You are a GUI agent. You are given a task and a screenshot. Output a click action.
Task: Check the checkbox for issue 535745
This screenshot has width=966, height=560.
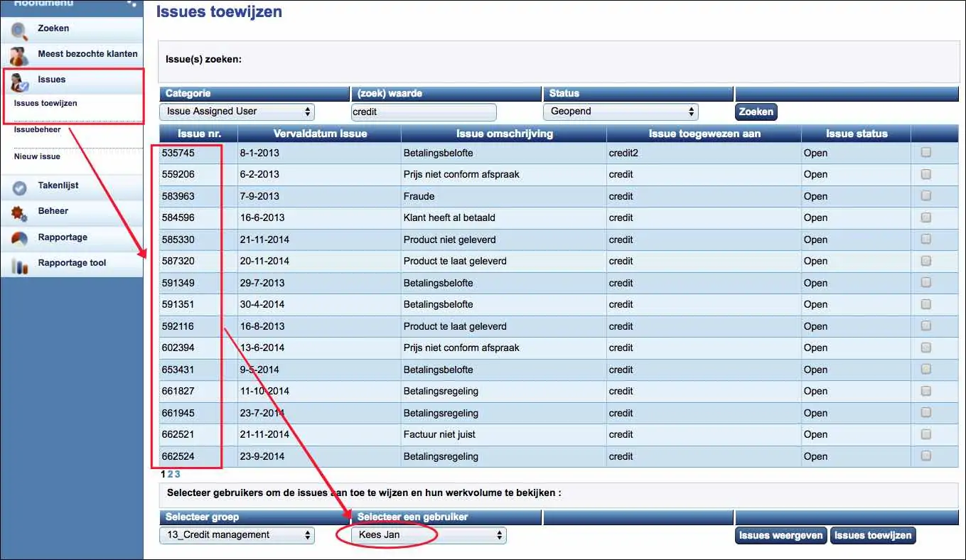click(x=925, y=152)
